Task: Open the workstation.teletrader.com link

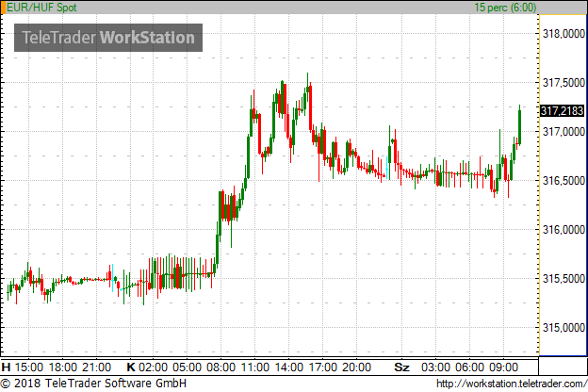Action: (x=512, y=384)
